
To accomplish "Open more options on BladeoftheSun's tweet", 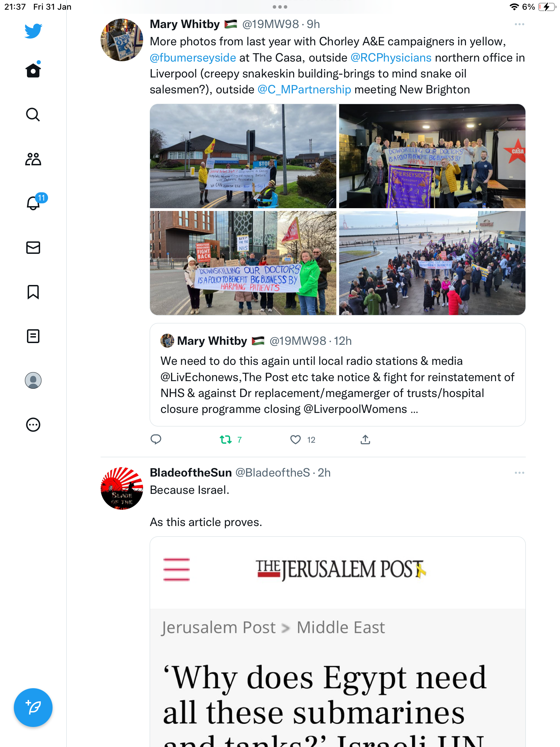I will tap(519, 473).
